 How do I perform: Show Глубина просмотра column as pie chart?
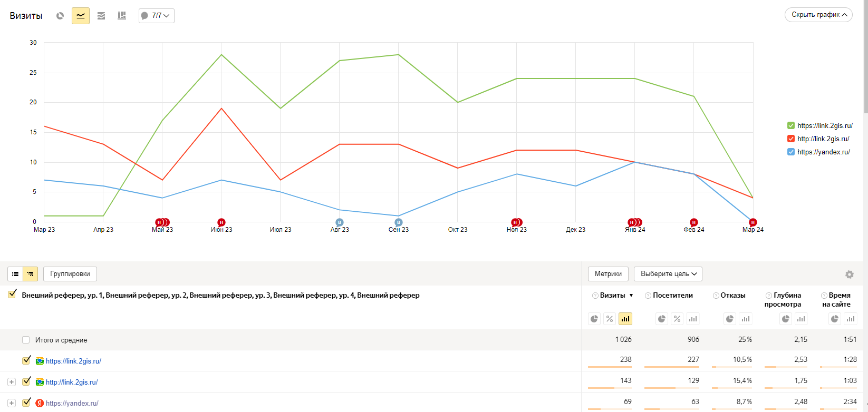click(x=786, y=319)
